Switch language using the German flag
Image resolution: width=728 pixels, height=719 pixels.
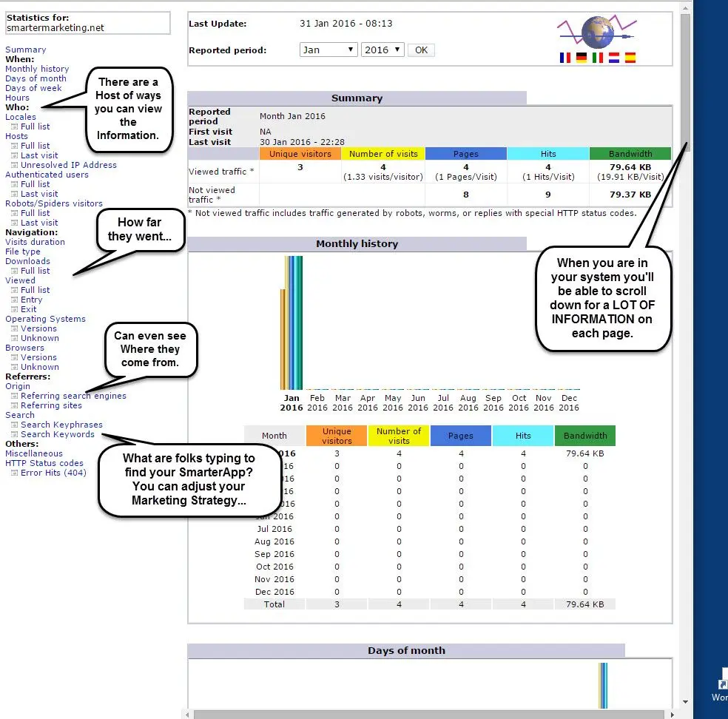point(582,58)
